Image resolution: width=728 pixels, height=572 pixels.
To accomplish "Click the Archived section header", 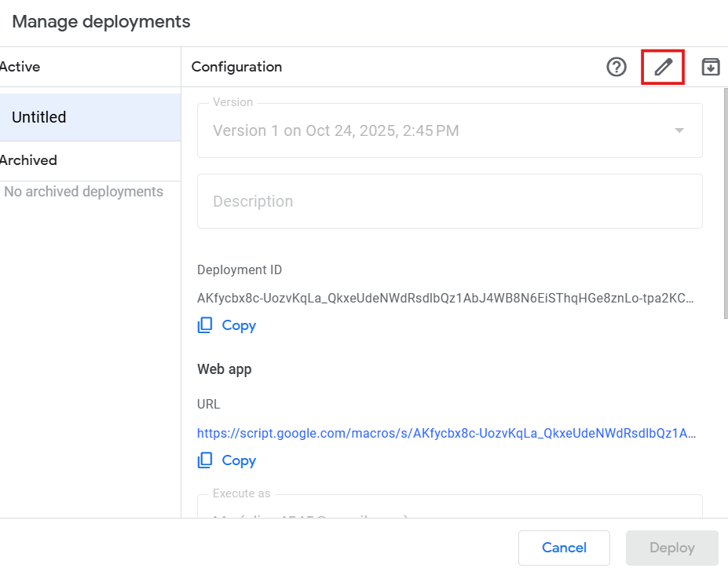I will 28,160.
